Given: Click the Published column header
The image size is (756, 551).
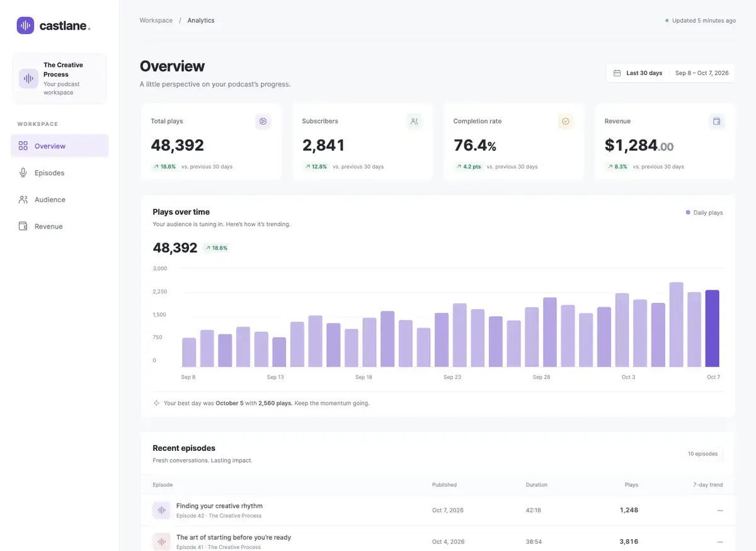Looking at the screenshot, I should click(x=445, y=485).
